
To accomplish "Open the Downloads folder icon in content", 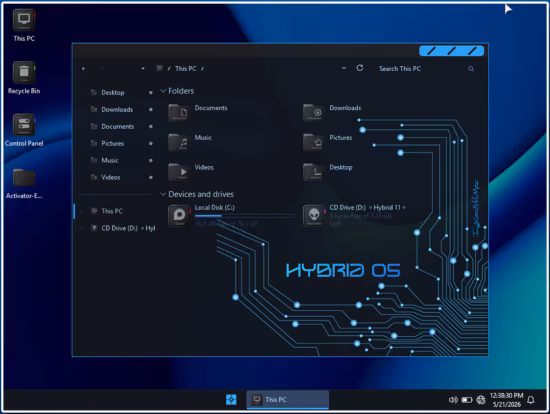I will coord(314,113).
